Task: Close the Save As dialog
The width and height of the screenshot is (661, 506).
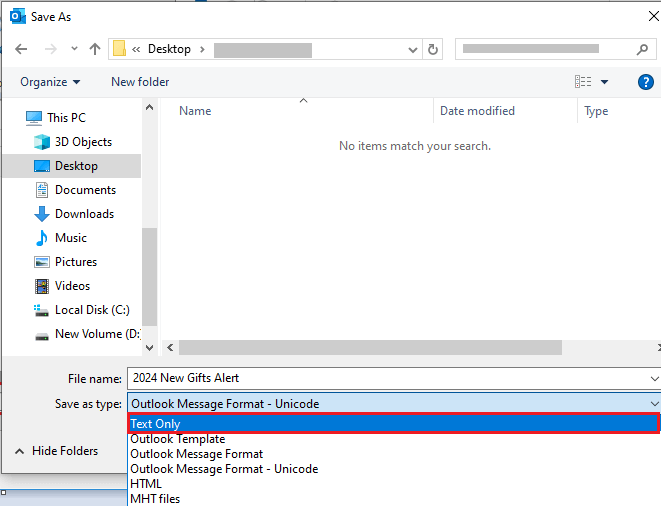Action: pos(653,16)
